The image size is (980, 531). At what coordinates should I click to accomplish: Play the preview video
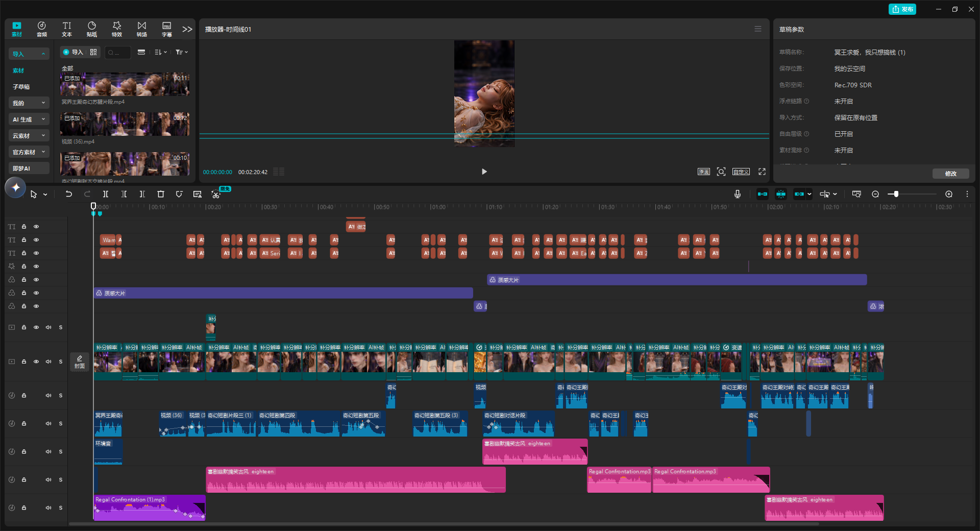click(484, 172)
